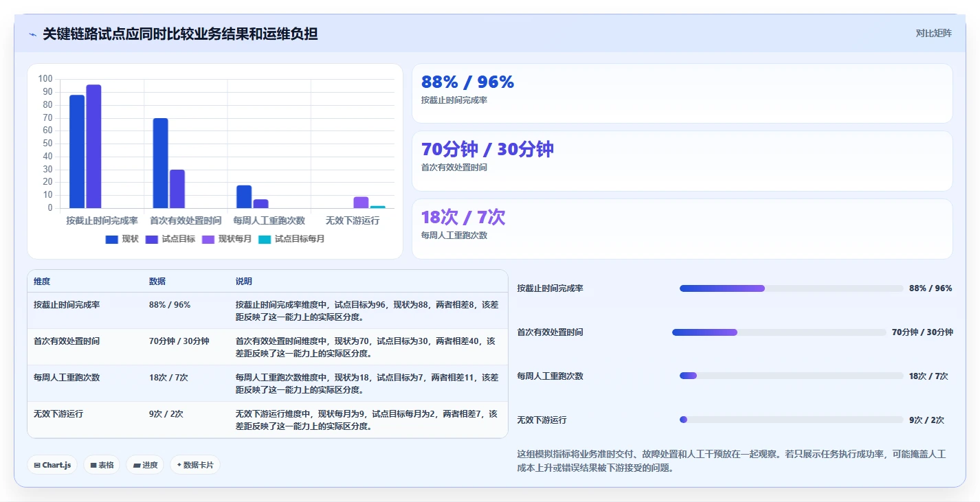Image resolution: width=980 pixels, height=502 pixels.
Task: Click the 数据卡片 tag chip
Action: [195, 465]
